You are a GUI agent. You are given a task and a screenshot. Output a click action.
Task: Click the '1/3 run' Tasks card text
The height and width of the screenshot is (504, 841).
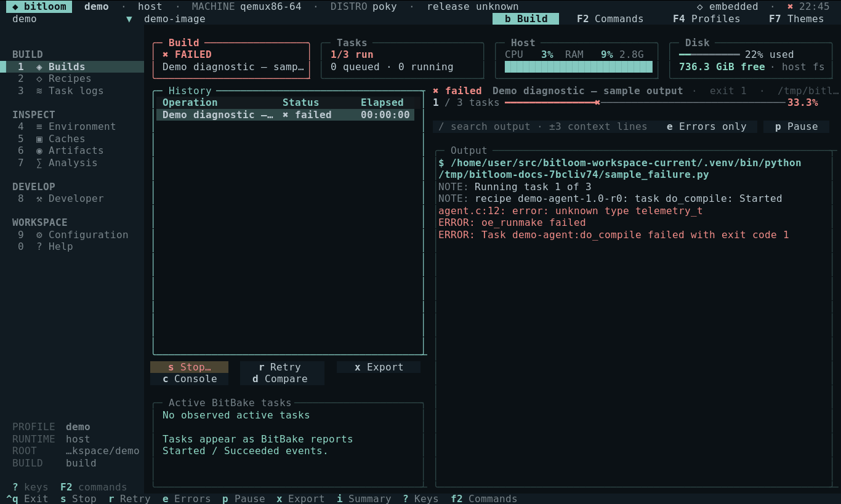pyautogui.click(x=352, y=55)
